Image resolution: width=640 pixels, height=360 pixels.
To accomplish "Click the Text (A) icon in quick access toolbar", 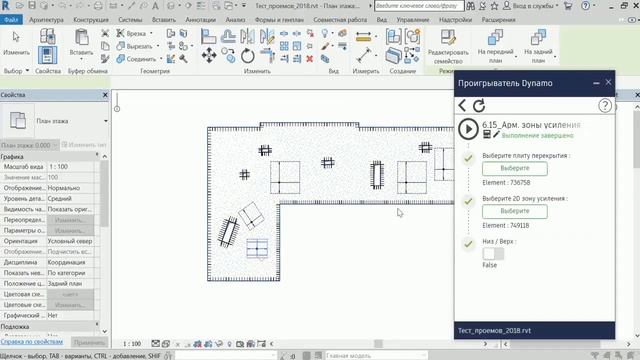I will click(156, 6).
